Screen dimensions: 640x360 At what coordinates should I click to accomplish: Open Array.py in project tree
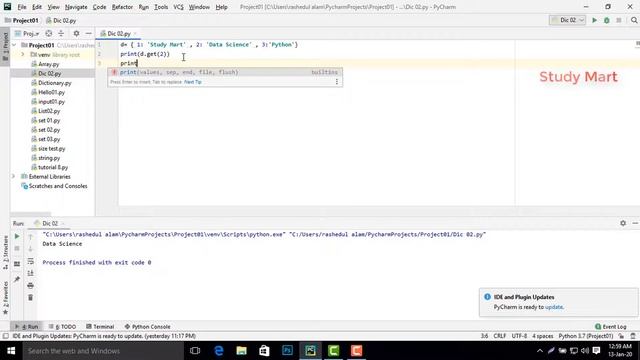coord(45,64)
